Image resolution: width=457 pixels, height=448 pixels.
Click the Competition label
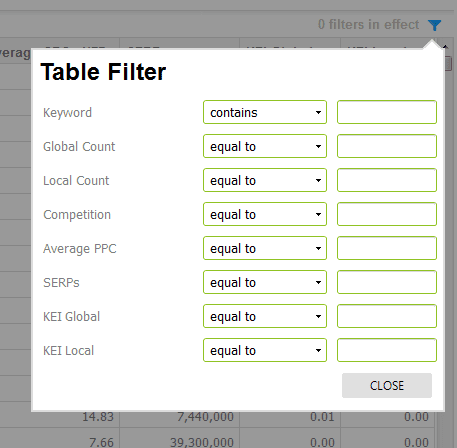tap(77, 215)
